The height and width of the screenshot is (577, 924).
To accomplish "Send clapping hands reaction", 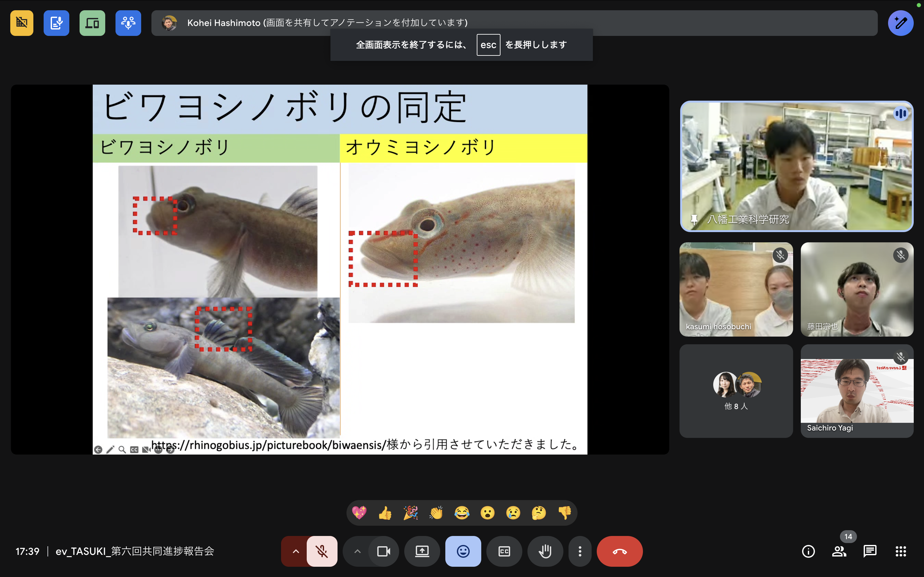I will click(436, 513).
